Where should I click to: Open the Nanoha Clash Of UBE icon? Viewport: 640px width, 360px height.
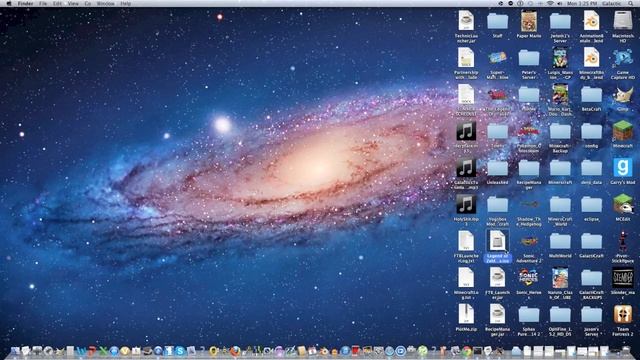(560, 278)
